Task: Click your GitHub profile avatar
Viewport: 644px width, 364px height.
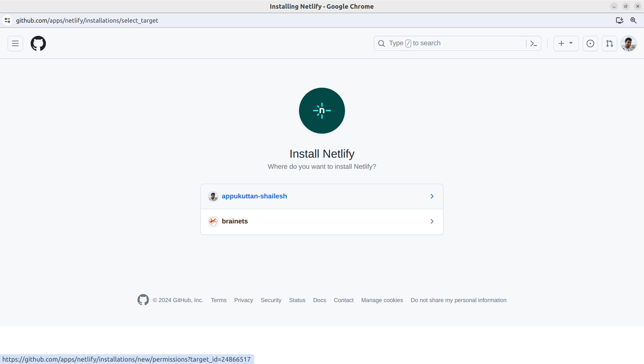Action: coord(629,43)
